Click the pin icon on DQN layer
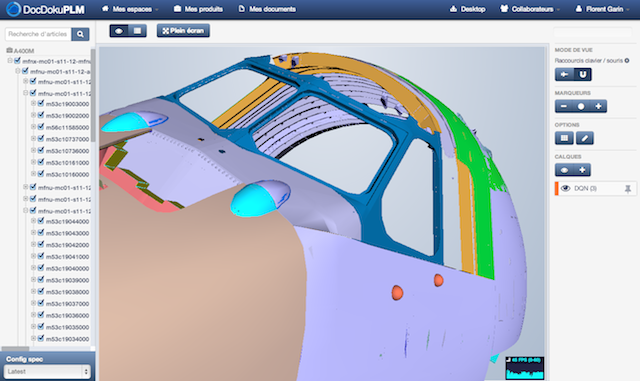The height and width of the screenshot is (381, 640). click(x=628, y=189)
